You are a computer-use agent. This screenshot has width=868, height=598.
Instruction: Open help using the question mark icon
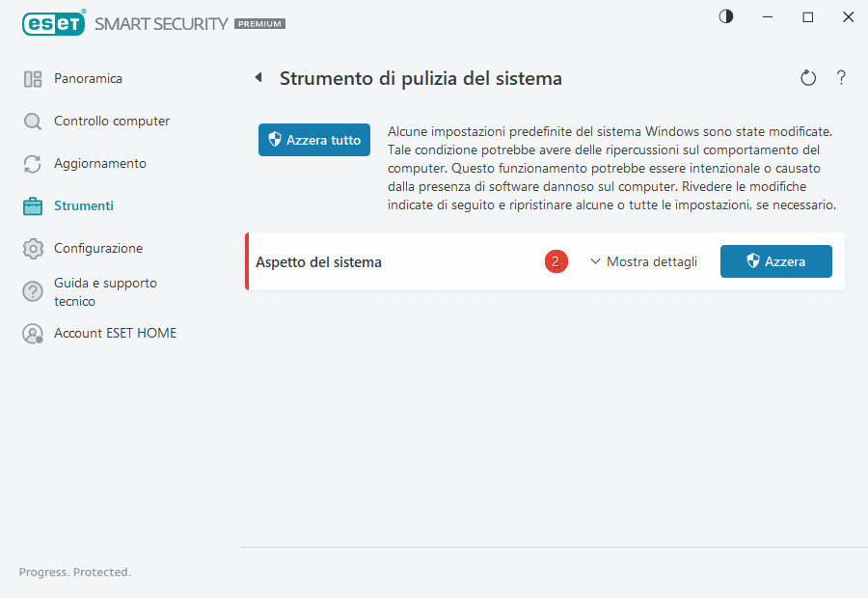[841, 78]
